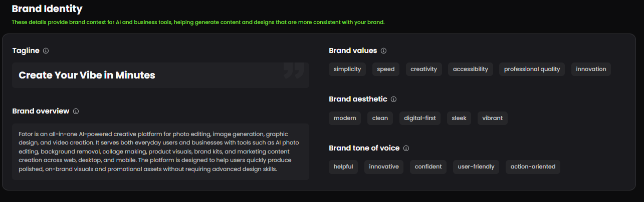Select the "professional quality" tag

point(532,69)
